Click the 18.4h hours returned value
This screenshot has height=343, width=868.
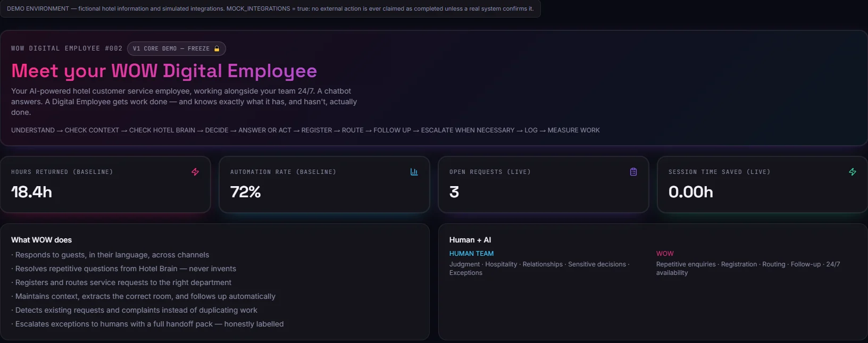32,192
